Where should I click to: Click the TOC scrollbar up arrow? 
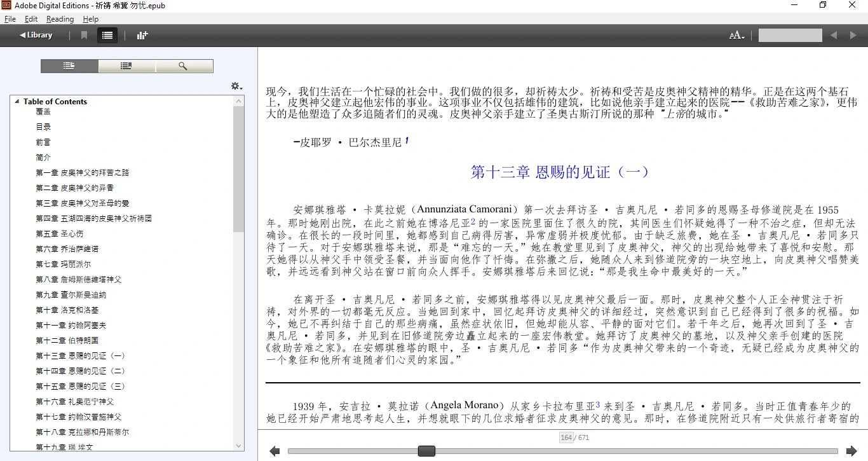[239, 101]
